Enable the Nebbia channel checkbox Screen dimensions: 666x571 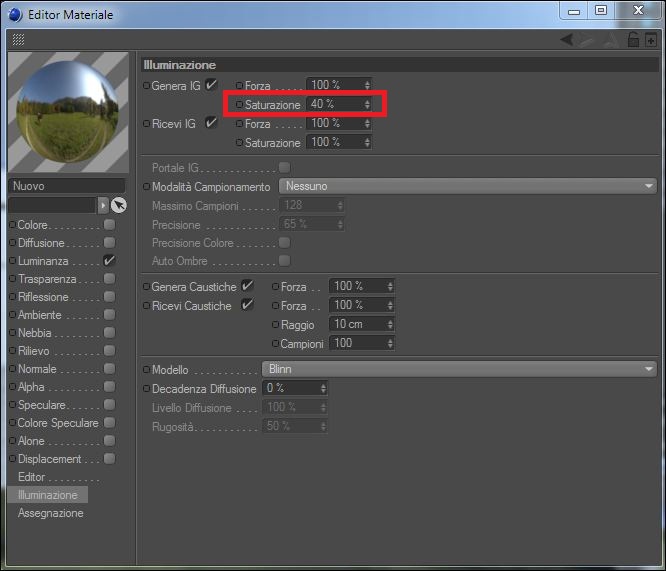[110, 333]
